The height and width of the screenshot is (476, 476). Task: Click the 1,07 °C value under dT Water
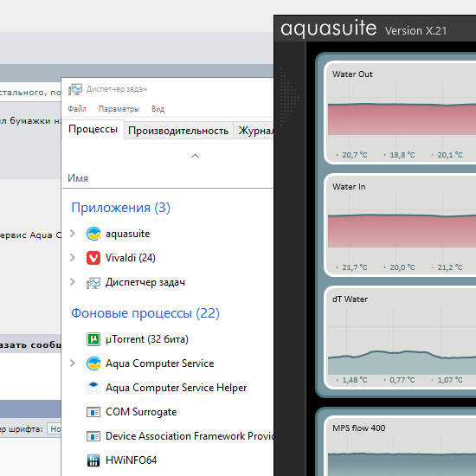point(450,380)
